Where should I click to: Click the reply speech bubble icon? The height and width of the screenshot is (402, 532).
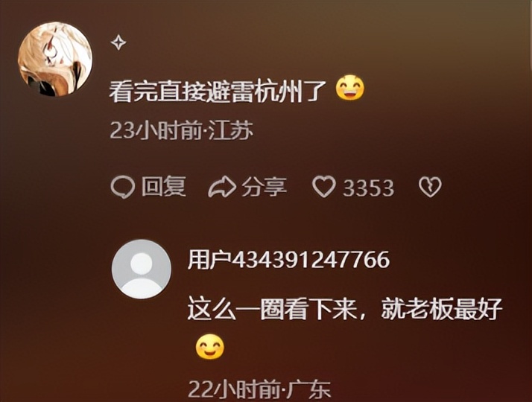(x=122, y=188)
